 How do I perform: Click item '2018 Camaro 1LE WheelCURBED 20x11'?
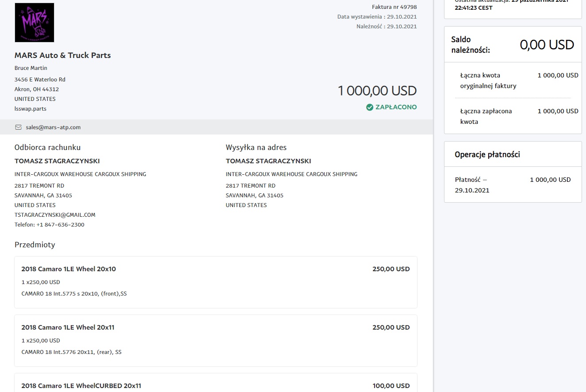point(81,386)
